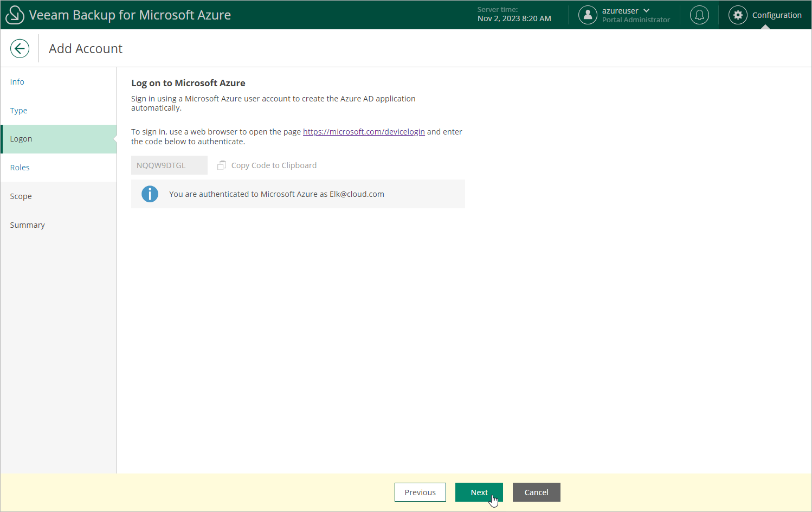Open the microsoft.com/devicelogin link
The image size is (812, 512).
[x=364, y=132]
